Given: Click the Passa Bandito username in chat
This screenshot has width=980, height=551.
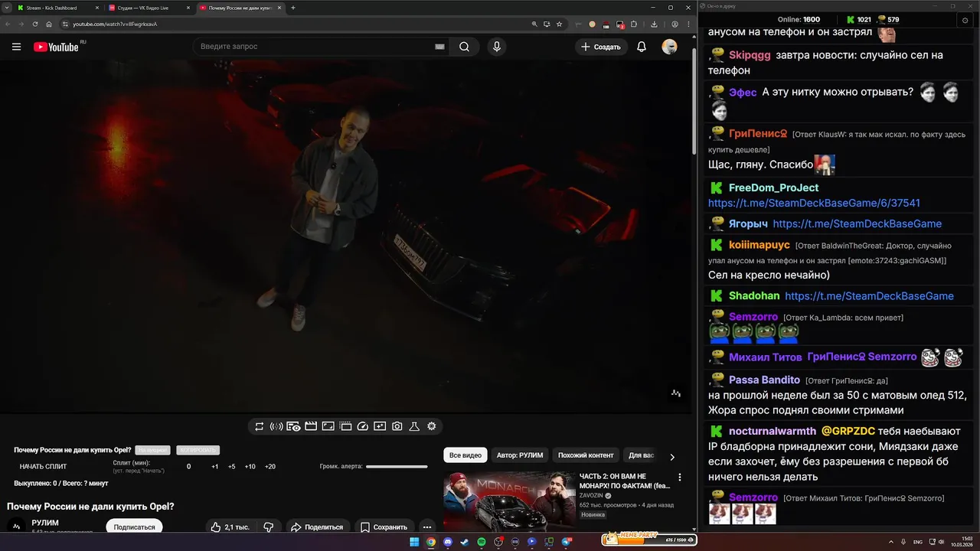Looking at the screenshot, I should (764, 380).
